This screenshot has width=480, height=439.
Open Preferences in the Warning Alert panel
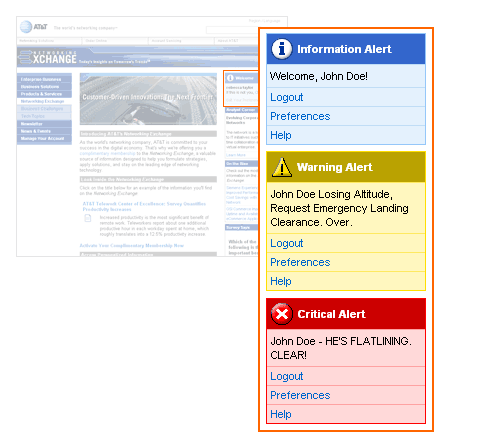[300, 262]
